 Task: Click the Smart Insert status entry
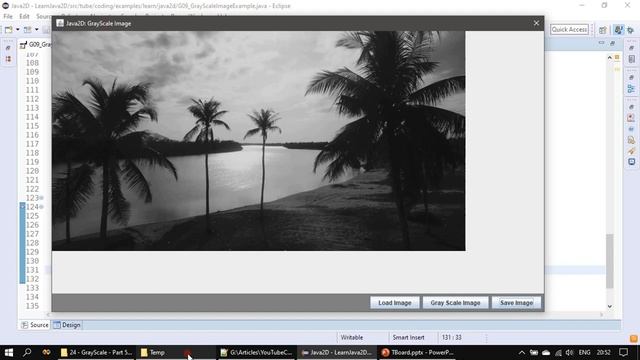pos(408,338)
